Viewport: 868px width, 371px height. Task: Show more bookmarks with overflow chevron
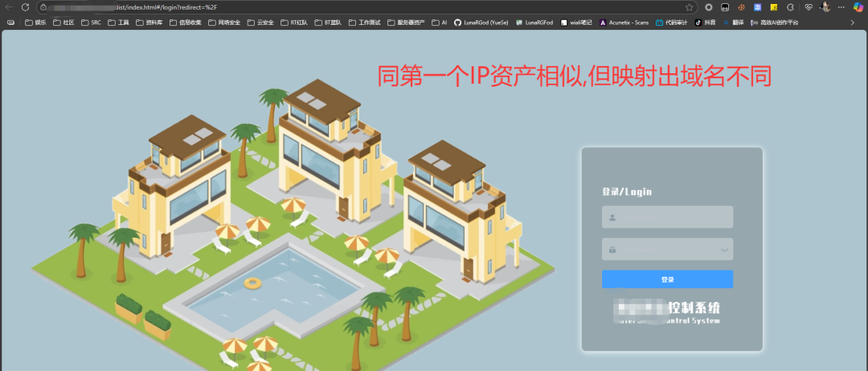[x=852, y=23]
